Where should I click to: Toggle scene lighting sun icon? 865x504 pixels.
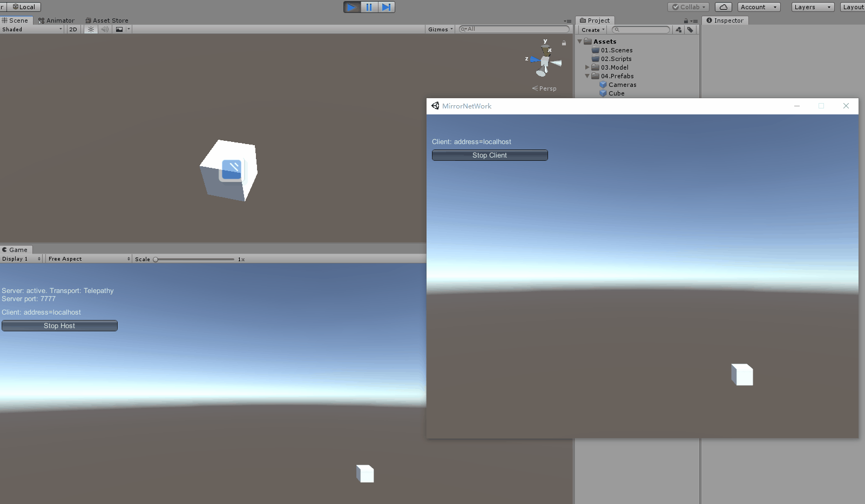tap(91, 30)
